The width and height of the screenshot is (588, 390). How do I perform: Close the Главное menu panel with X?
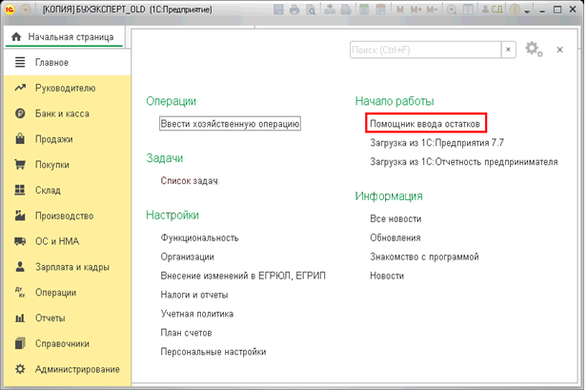559,50
